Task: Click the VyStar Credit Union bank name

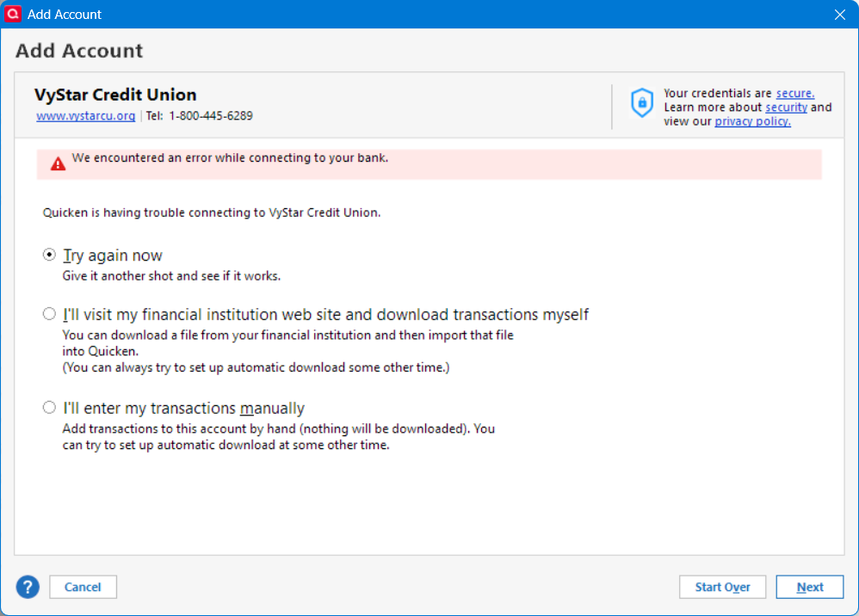Action: [115, 95]
